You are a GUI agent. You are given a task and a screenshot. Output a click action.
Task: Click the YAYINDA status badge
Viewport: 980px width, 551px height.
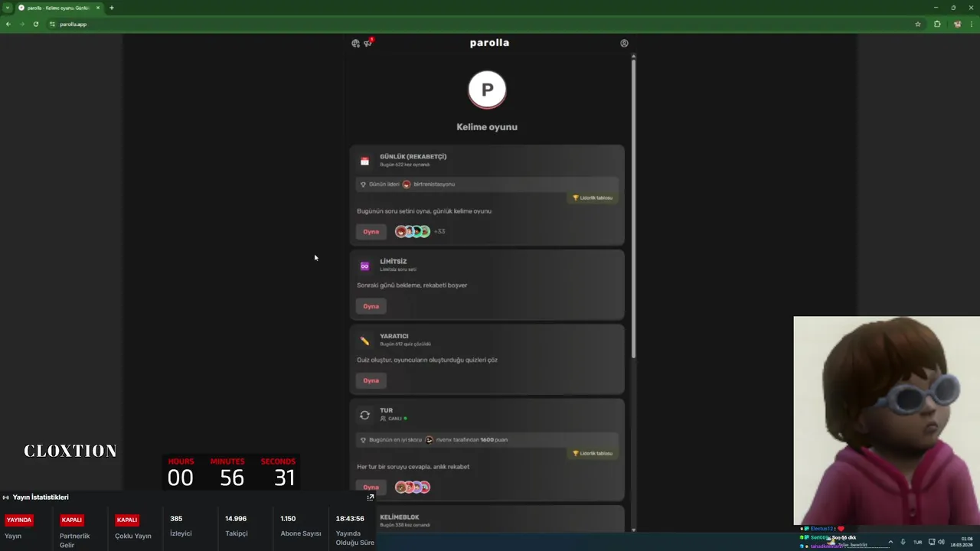pos(19,520)
